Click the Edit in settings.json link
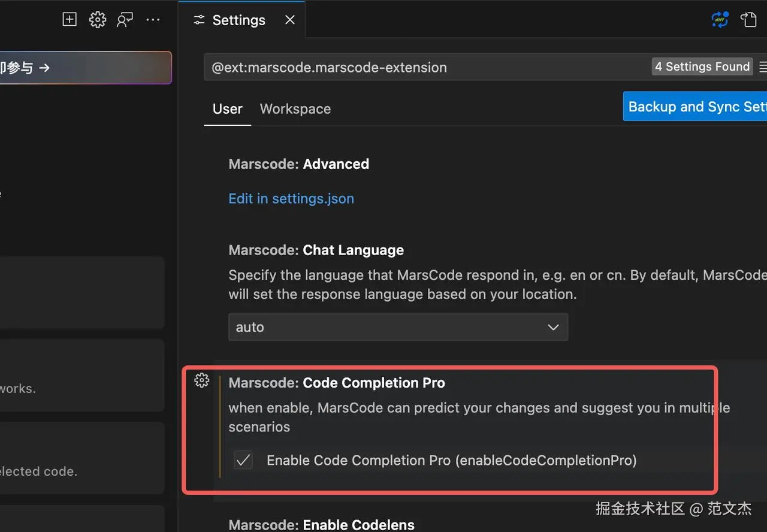This screenshot has height=532, width=767. pyautogui.click(x=291, y=198)
